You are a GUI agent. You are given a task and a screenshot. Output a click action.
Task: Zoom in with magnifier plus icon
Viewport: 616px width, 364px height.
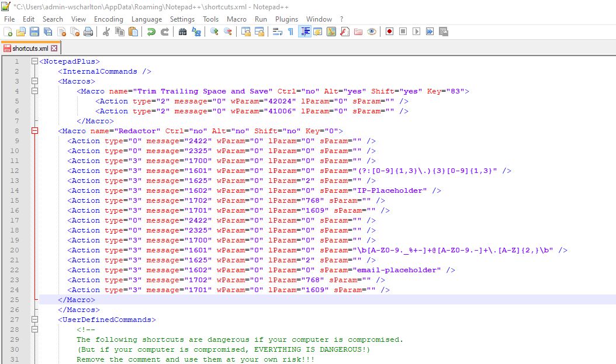click(214, 32)
